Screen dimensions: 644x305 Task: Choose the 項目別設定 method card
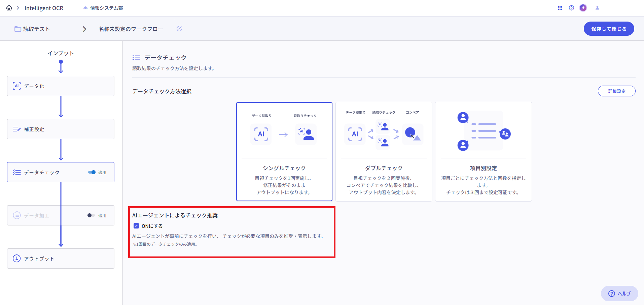483,152
